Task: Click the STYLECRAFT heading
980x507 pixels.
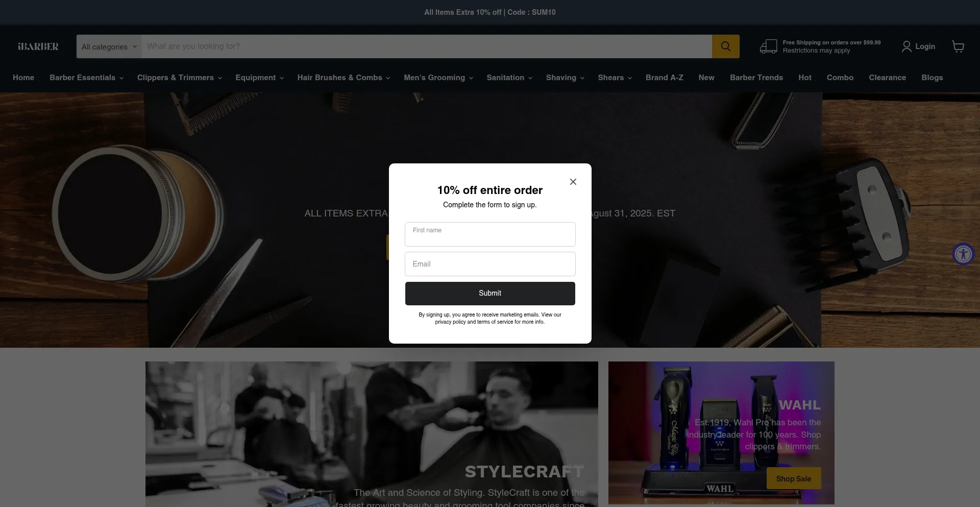Action: [524, 472]
